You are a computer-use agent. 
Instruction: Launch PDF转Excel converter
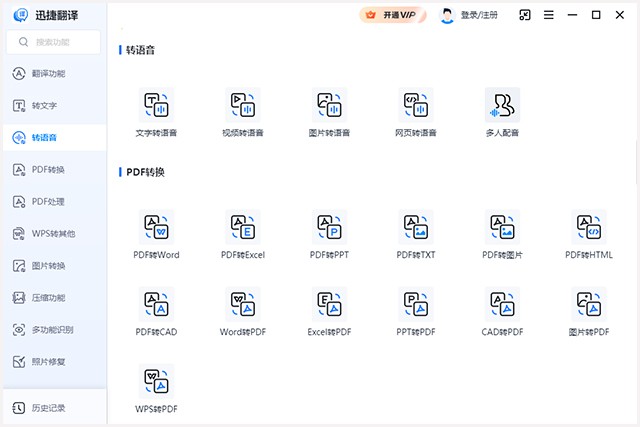(243, 234)
